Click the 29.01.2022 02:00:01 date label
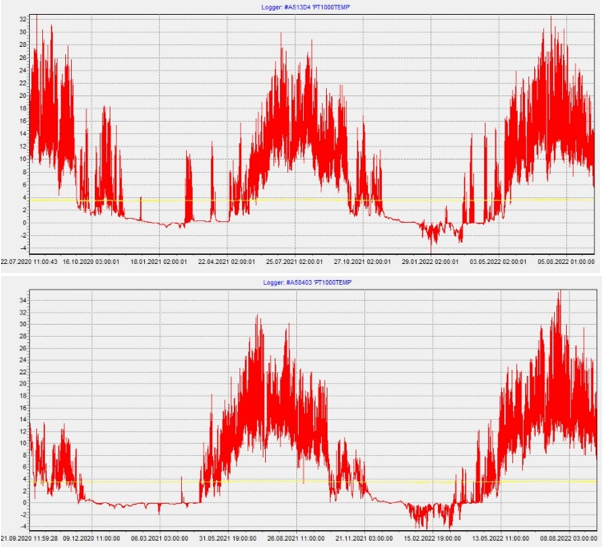Screen dimensions: 602x548 [x=430, y=262]
